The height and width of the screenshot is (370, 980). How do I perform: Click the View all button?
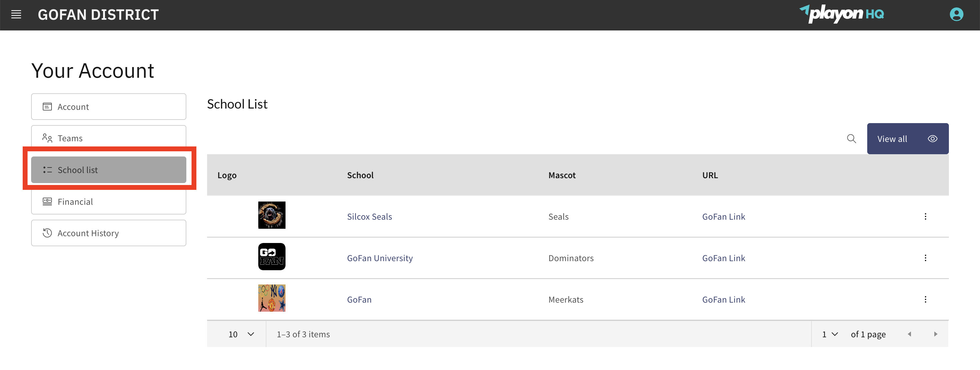click(x=907, y=139)
